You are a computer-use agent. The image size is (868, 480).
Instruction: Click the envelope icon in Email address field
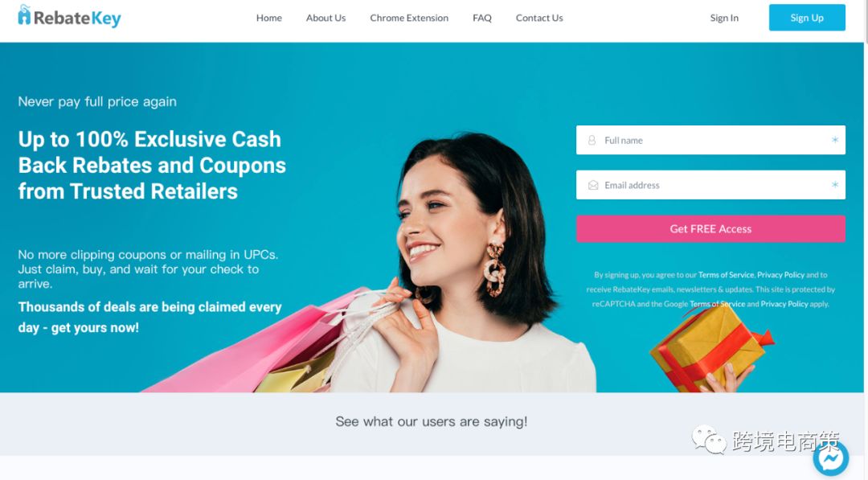tap(593, 185)
